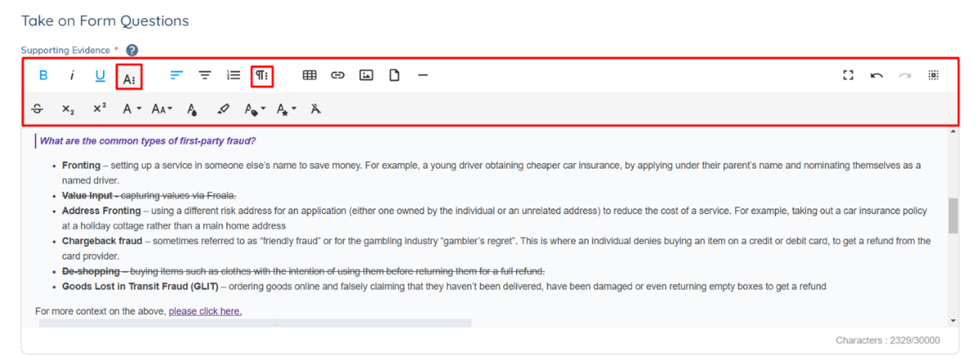Enter fullscreen editor mode
The image size is (980, 360).
(848, 75)
